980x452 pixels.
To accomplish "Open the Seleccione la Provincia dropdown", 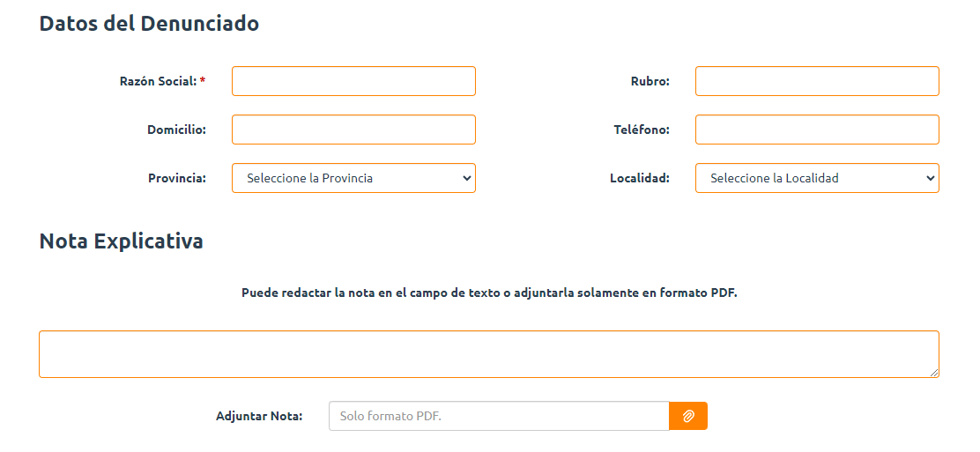I will pos(353,178).
